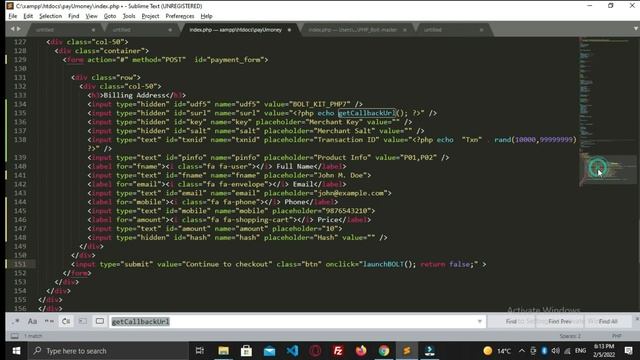This screenshot has width=640, height=360.
Task: Click the ENG language indicator
Action: click(x=580, y=351)
